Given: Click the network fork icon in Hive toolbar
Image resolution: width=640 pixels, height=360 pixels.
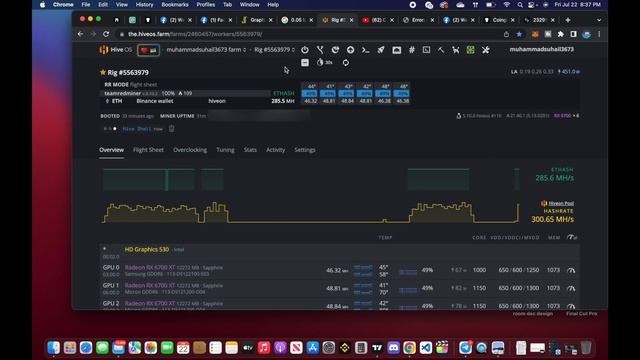Looking at the screenshot, I should [320, 50].
